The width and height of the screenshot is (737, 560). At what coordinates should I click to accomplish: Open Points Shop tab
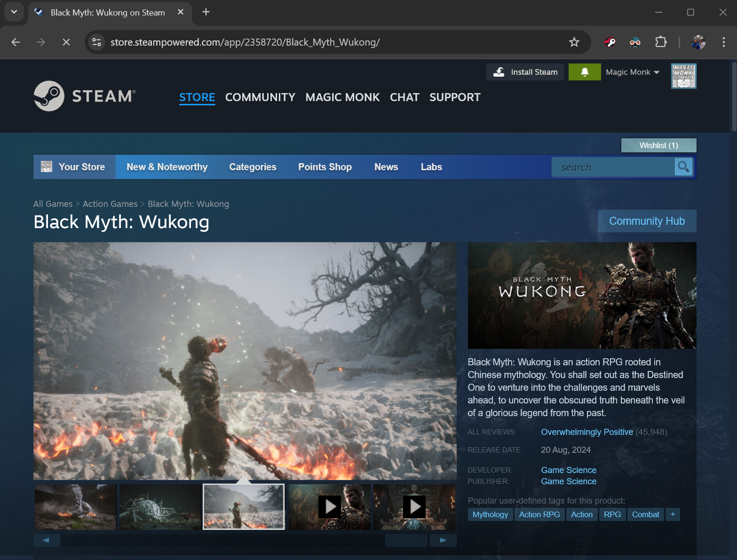[x=325, y=167]
